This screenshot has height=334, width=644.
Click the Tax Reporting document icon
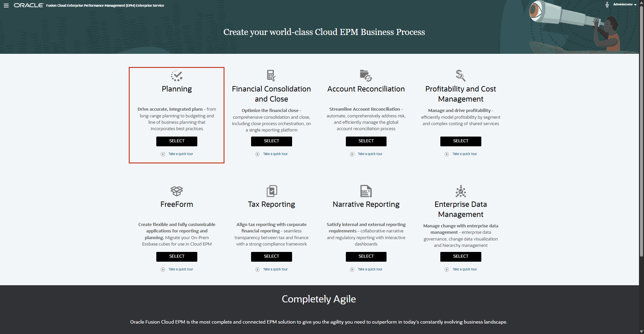272,191
